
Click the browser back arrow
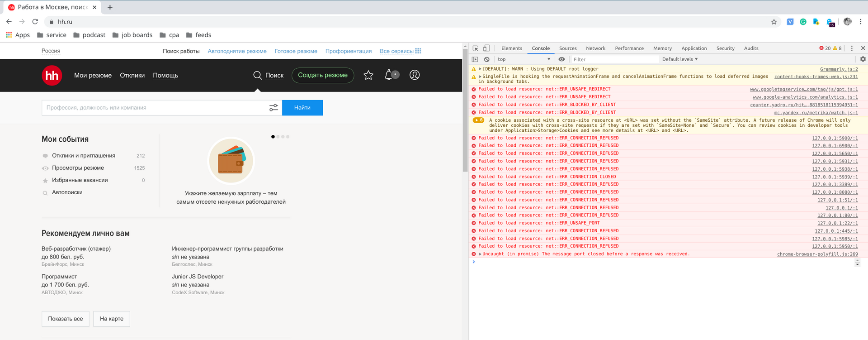pyautogui.click(x=9, y=21)
